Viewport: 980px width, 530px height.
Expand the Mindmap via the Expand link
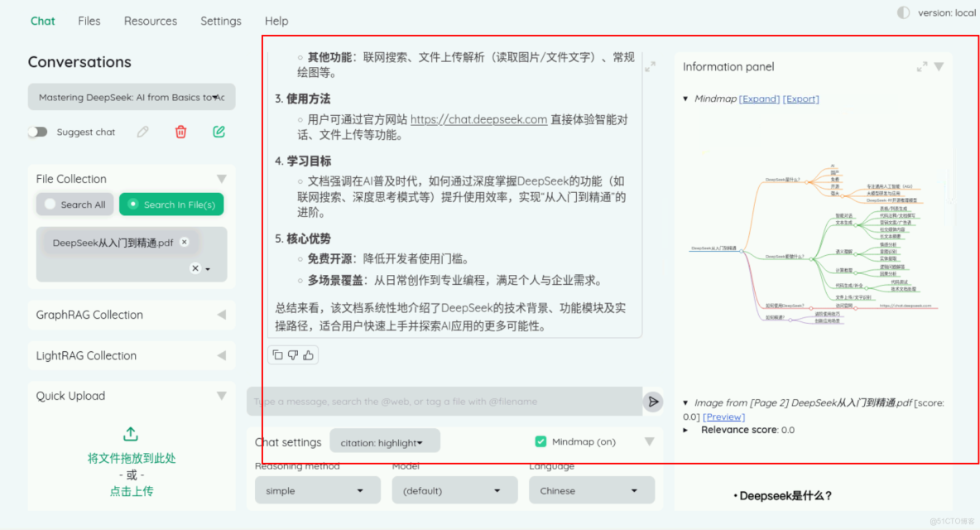pos(760,98)
